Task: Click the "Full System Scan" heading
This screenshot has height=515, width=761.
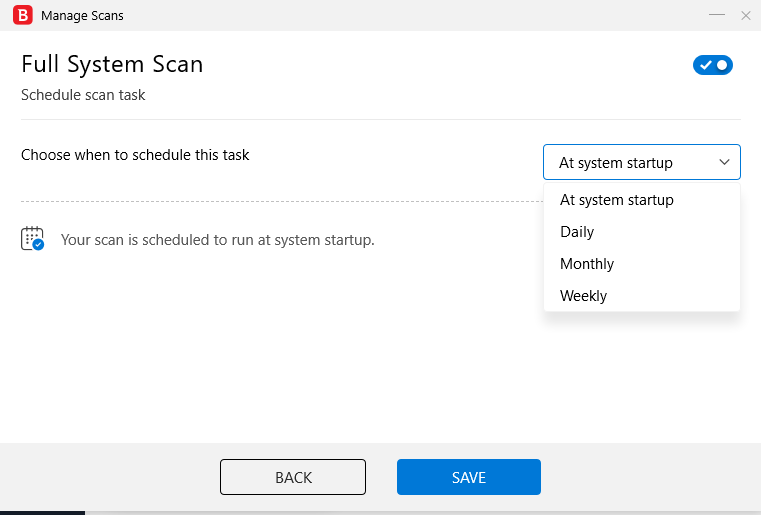Action: click(112, 65)
